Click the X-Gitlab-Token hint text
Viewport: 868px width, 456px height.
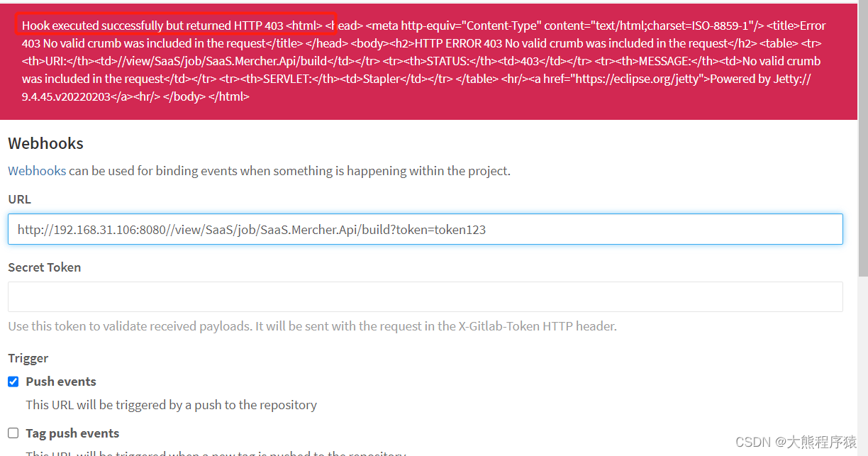313,326
